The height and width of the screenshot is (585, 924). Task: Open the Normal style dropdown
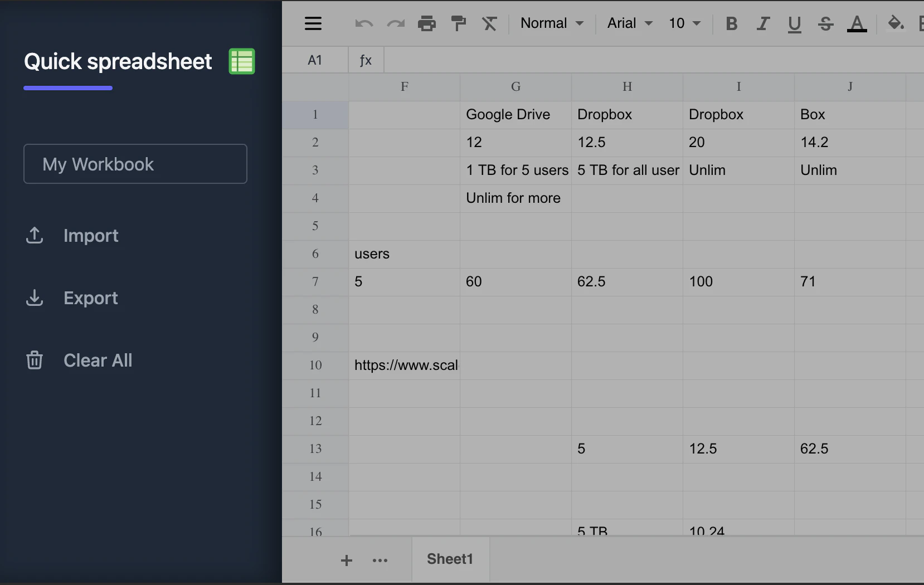(x=552, y=23)
